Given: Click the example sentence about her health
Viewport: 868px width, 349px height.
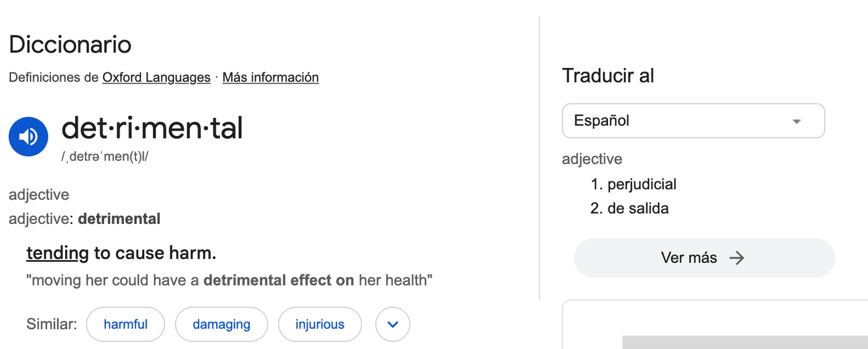Looking at the screenshot, I should click(229, 280).
